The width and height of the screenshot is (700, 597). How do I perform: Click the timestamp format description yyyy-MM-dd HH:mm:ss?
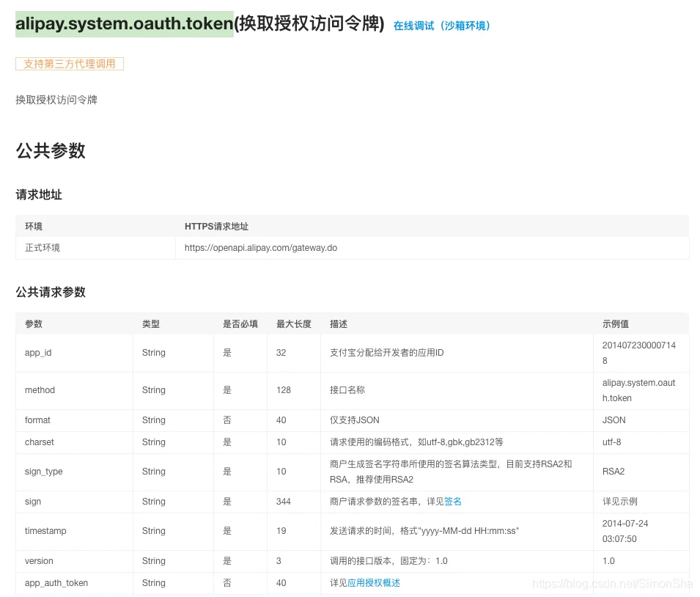(x=424, y=531)
